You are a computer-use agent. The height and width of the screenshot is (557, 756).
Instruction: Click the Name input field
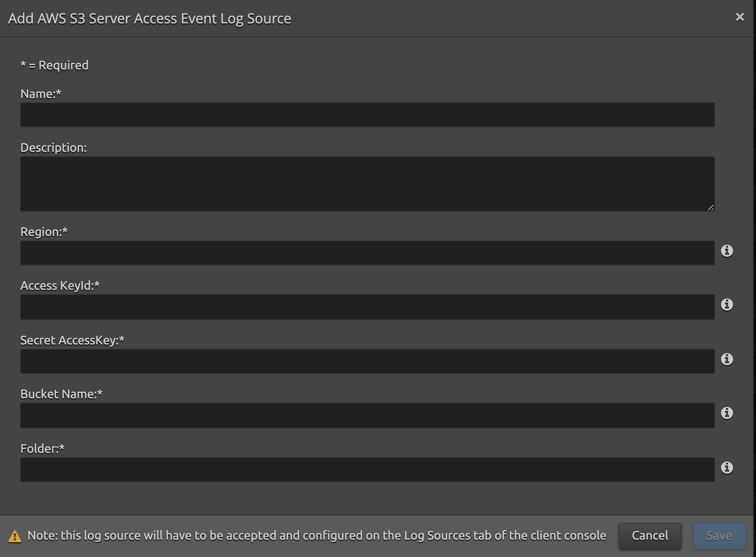point(367,115)
